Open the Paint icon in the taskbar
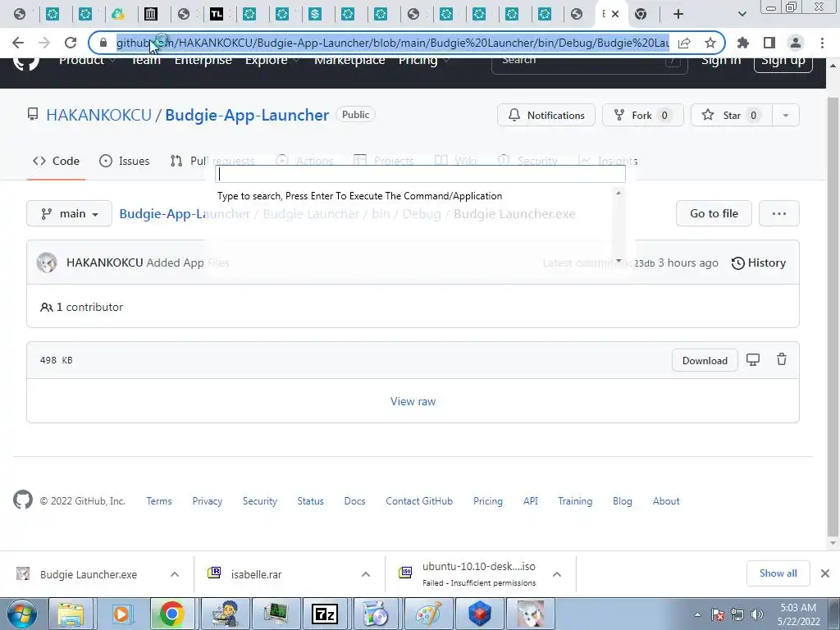 click(x=428, y=614)
